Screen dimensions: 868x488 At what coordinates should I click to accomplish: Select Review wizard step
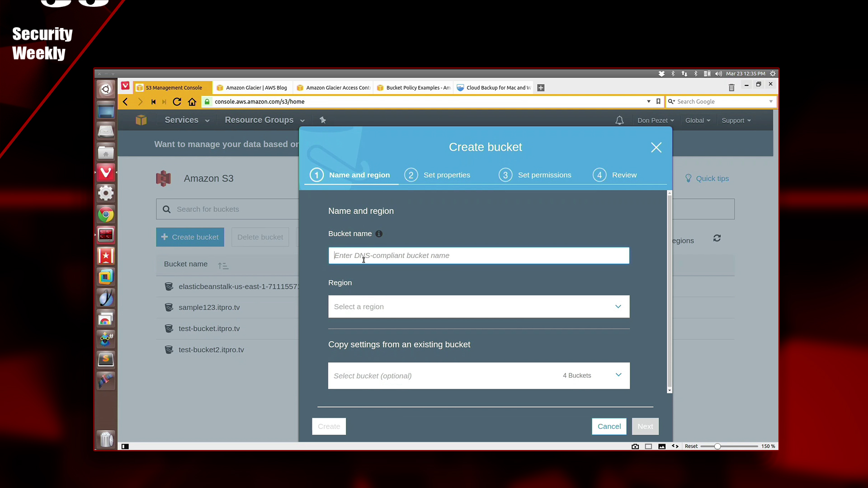click(x=615, y=175)
